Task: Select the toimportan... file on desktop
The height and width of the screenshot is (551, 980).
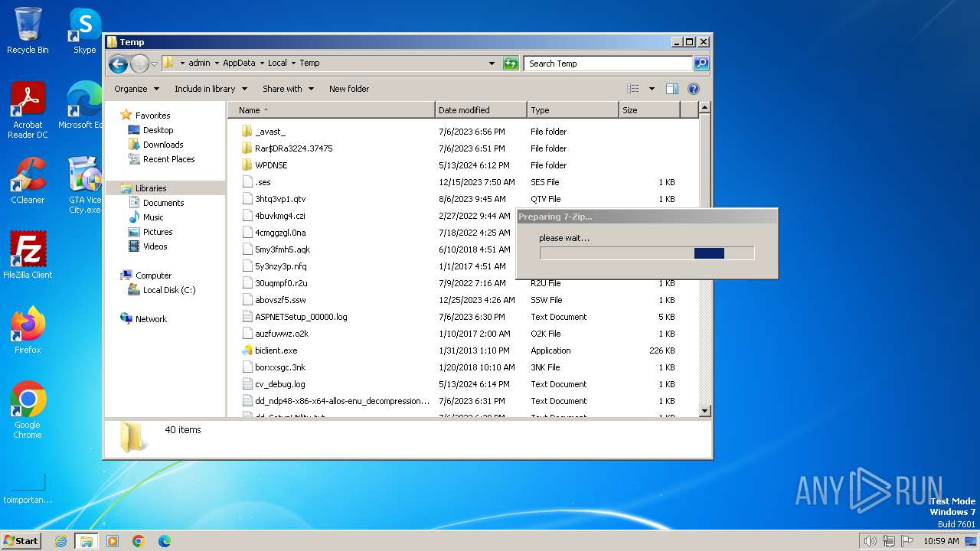Action: coord(28,489)
